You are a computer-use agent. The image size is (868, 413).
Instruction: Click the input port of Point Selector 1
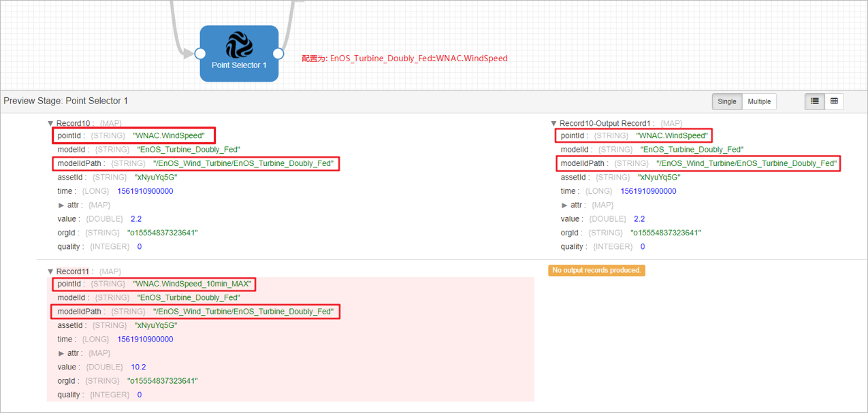[x=200, y=53]
